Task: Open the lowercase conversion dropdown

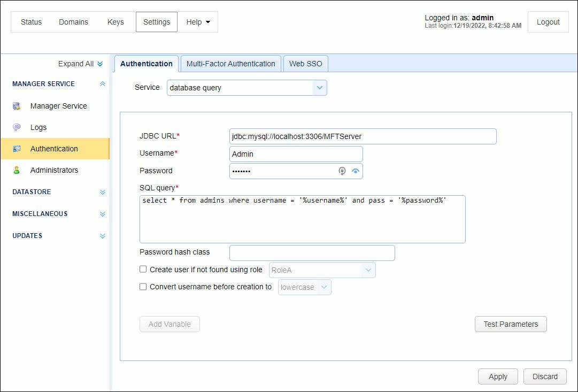Action: pyautogui.click(x=304, y=287)
